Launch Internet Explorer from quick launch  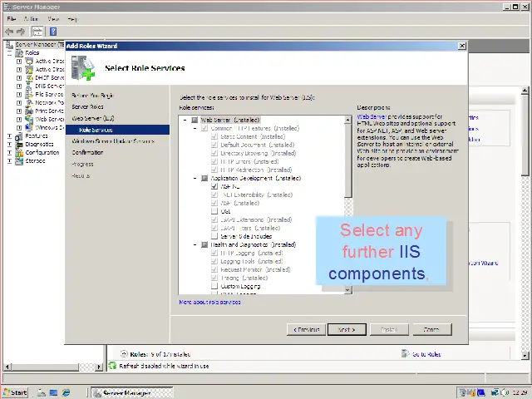pyautogui.click(x=66, y=393)
